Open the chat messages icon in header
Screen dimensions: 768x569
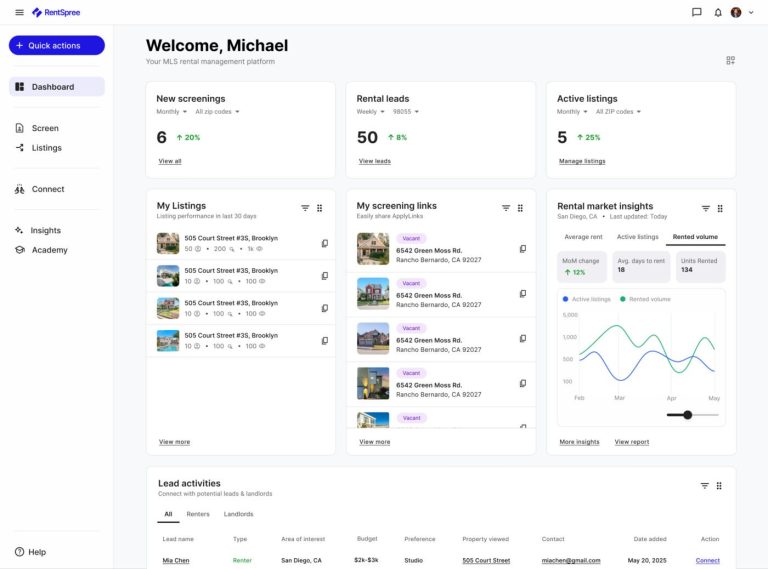[697, 12]
